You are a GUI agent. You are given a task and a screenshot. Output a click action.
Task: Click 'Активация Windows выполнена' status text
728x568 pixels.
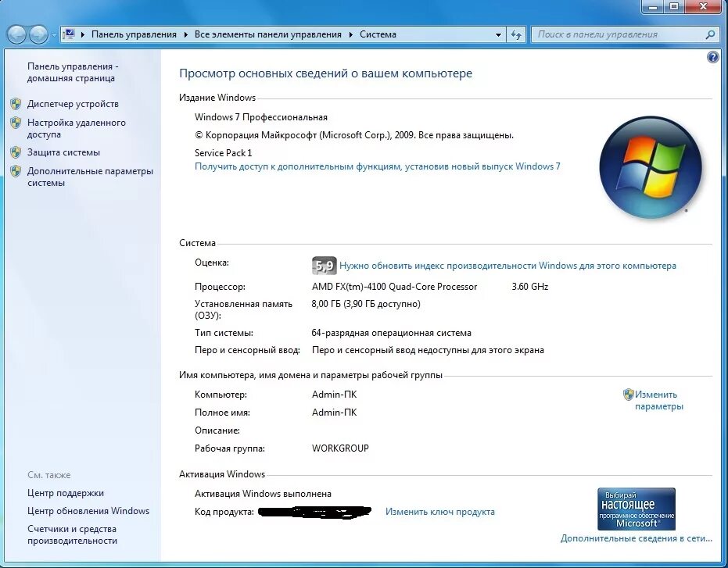[264, 494]
